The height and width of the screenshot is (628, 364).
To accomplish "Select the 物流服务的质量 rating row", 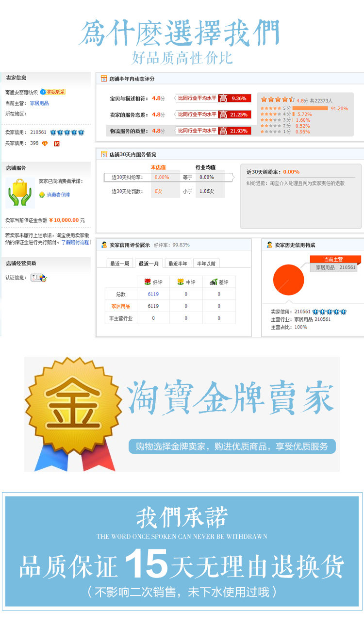I will pos(181,131).
